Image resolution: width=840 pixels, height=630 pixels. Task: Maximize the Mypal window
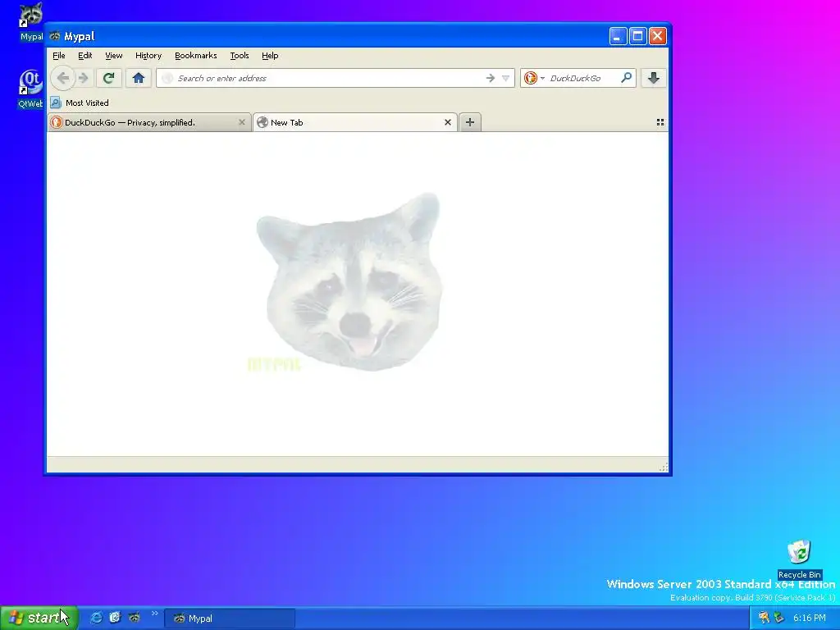pos(637,36)
